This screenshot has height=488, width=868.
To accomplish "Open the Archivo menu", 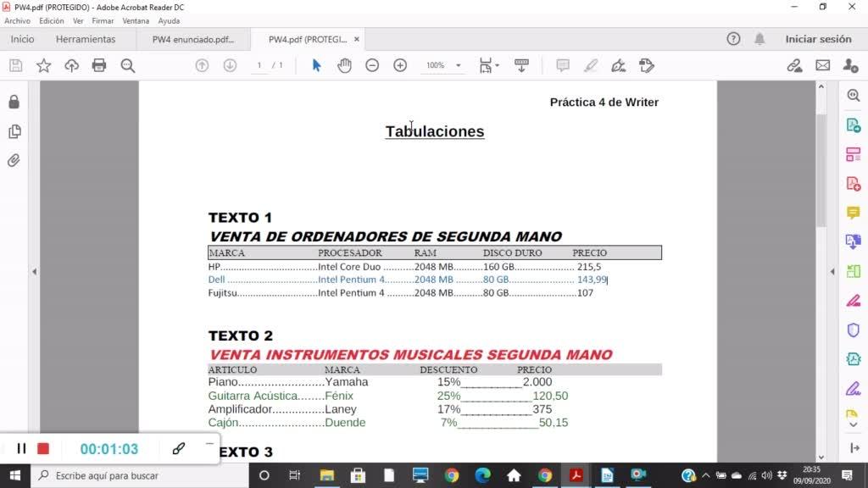I will pos(17,21).
